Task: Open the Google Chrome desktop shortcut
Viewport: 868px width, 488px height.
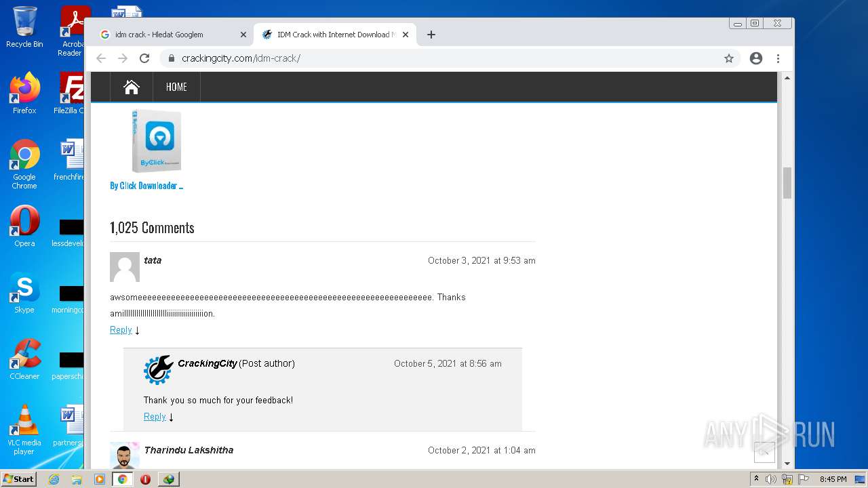Action: point(24,164)
